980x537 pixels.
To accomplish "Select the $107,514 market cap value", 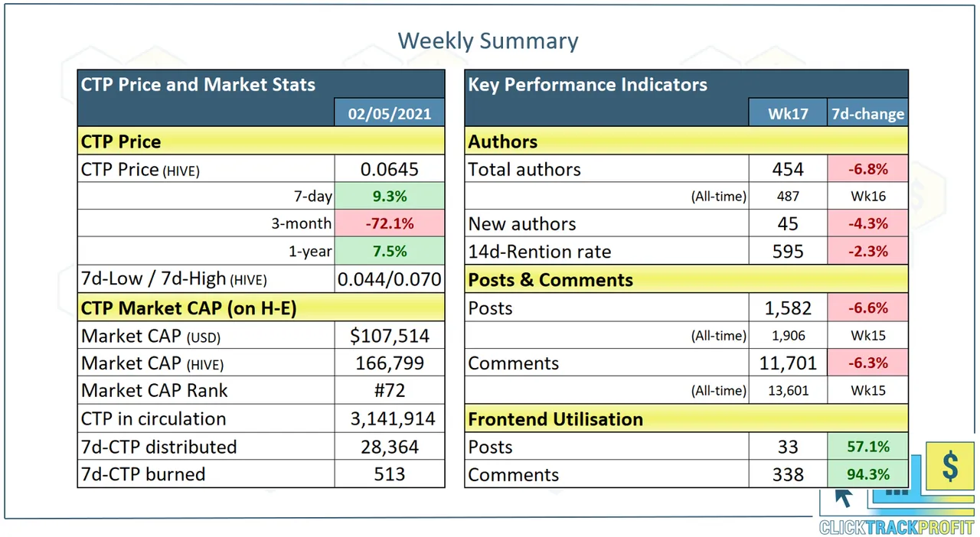I will [x=390, y=336].
